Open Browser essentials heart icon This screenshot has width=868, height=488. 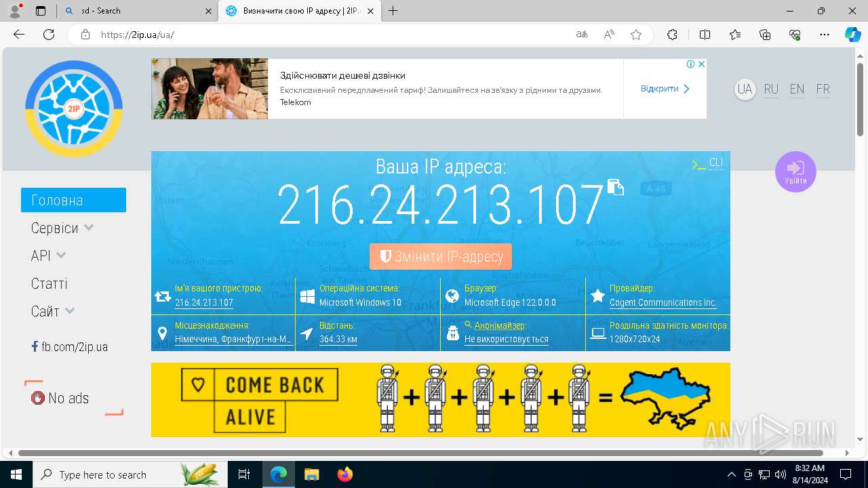pyautogui.click(x=795, y=35)
